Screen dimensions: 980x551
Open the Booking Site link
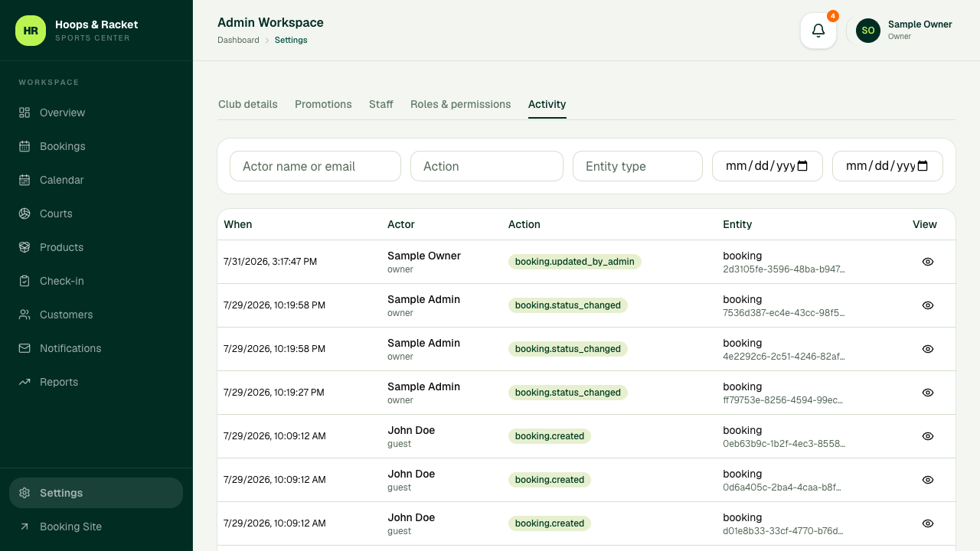[x=96, y=527]
